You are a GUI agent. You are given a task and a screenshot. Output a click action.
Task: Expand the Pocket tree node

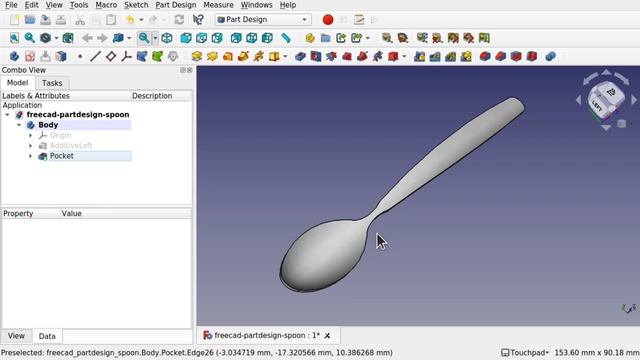30,156
